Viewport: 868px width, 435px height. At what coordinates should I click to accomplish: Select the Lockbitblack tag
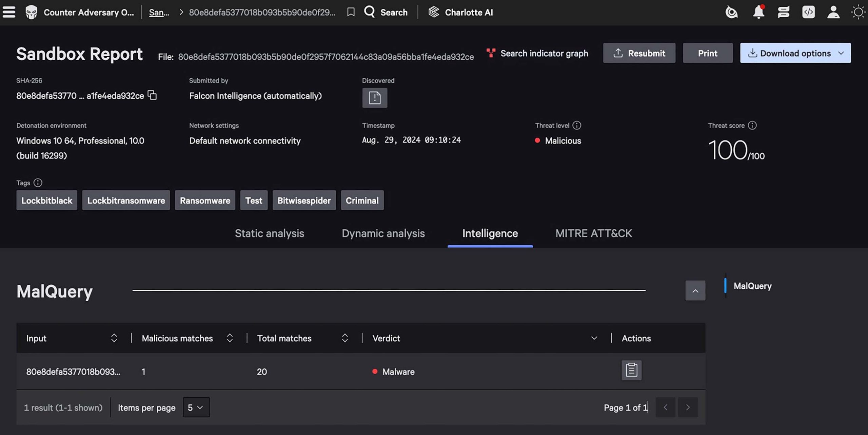coord(47,200)
